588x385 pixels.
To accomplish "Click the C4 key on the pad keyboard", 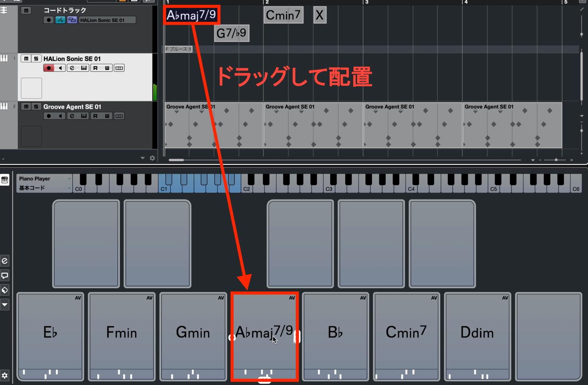I will (x=411, y=189).
